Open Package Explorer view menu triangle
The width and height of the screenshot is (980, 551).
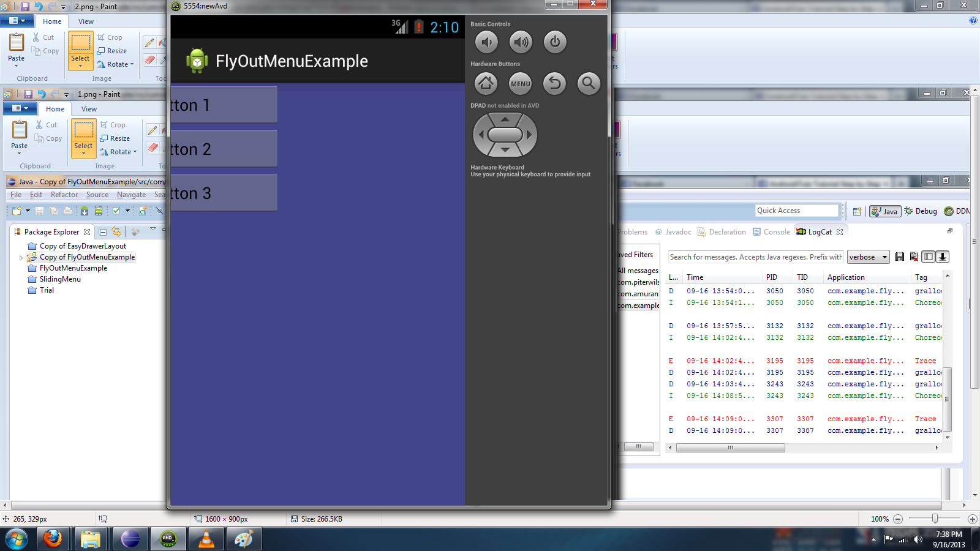pos(153,230)
